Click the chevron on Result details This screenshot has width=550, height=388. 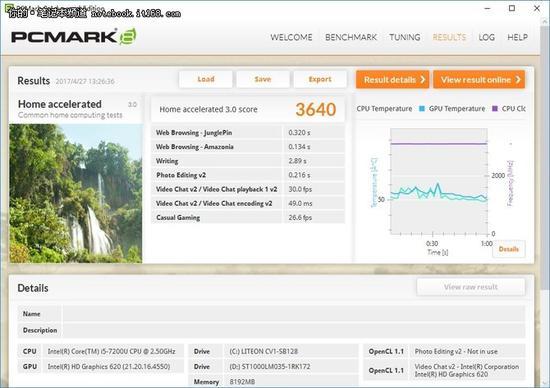click(x=423, y=80)
